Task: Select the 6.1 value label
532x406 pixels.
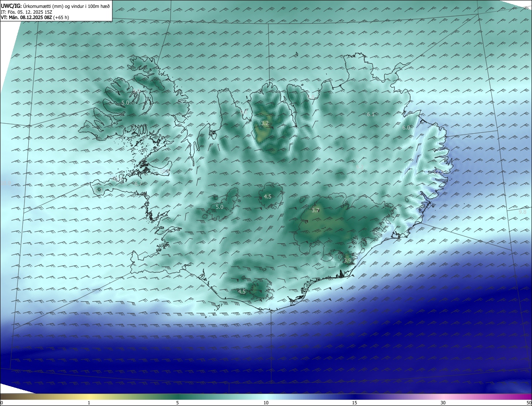Action: click(371, 114)
